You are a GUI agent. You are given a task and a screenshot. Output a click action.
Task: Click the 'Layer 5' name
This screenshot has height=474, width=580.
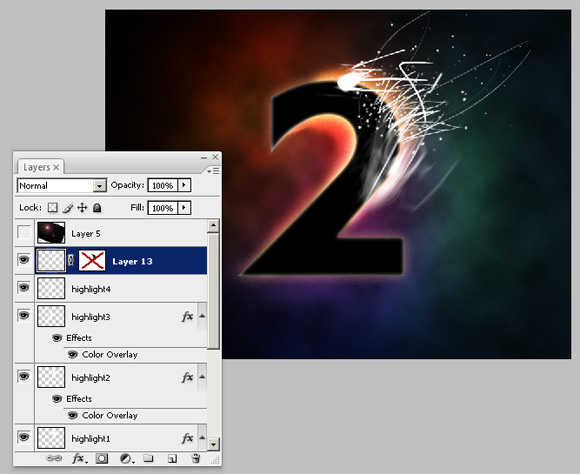click(x=86, y=234)
